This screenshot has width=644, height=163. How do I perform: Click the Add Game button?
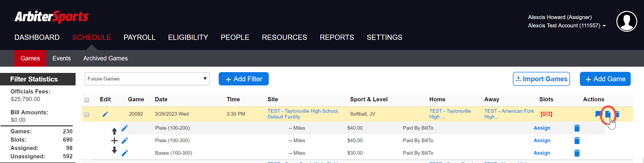click(x=605, y=79)
